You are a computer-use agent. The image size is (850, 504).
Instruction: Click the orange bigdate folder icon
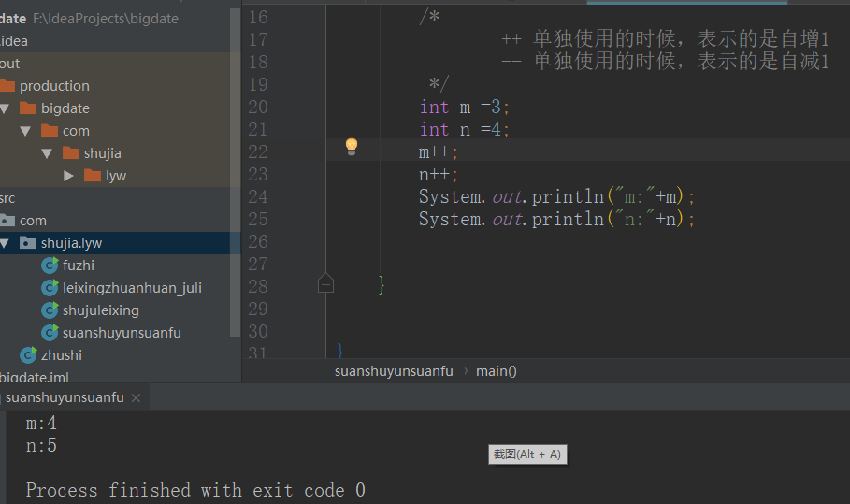point(28,108)
